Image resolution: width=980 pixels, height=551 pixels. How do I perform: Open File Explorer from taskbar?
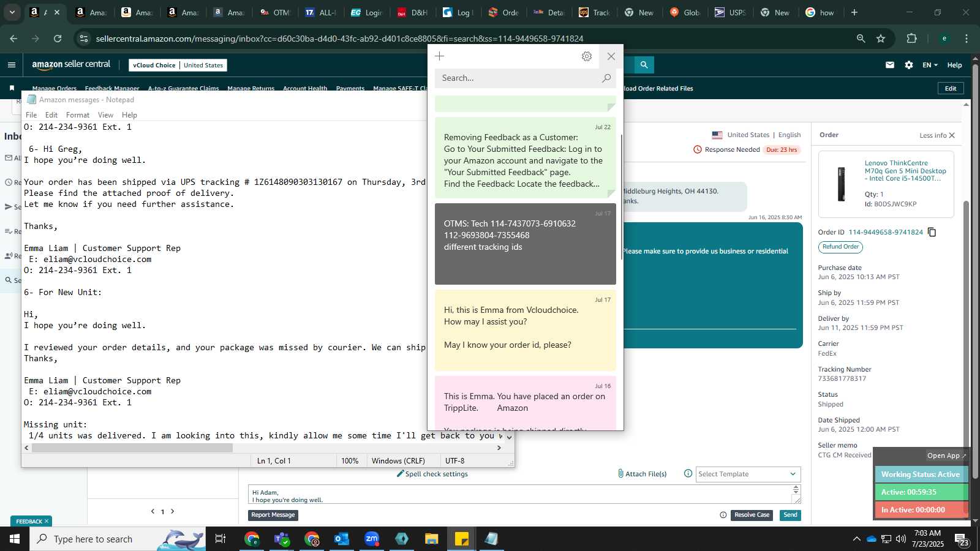click(432, 539)
